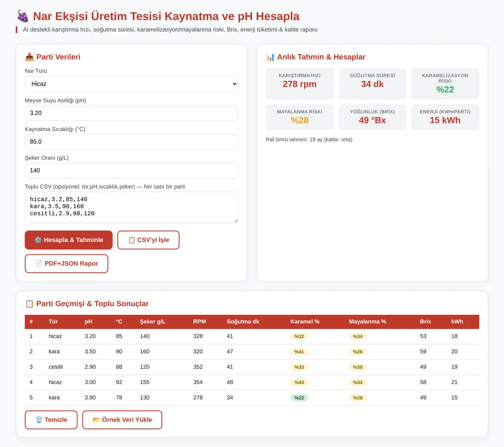Click the page subtitle starting 'AI destekli karıştırma hızı'
Image resolution: width=504 pixels, height=447 pixels.
point(170,30)
